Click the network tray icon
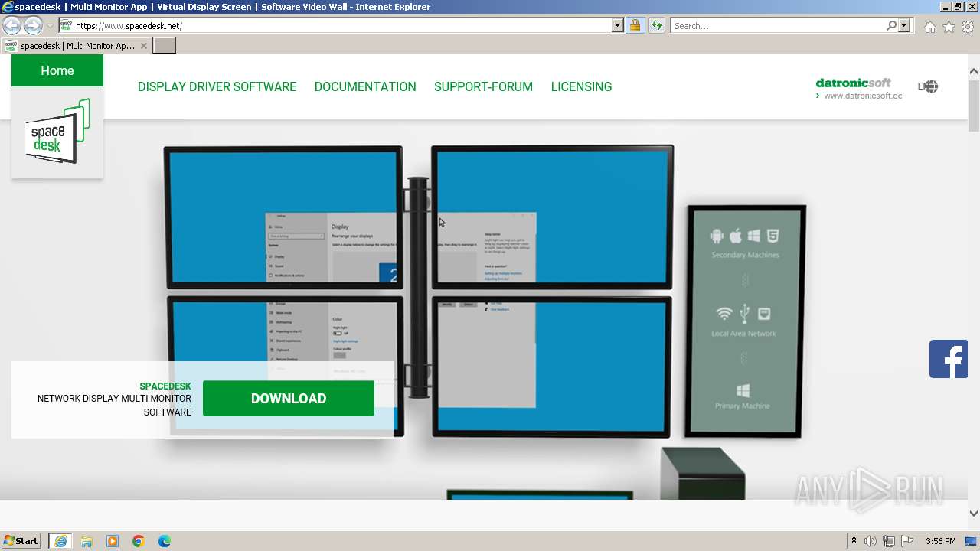980x551 pixels. [x=889, y=541]
